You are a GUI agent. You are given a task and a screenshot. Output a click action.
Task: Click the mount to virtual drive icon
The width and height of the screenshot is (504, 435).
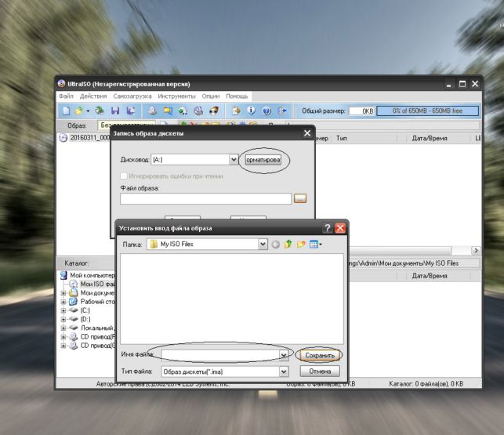click(198, 111)
